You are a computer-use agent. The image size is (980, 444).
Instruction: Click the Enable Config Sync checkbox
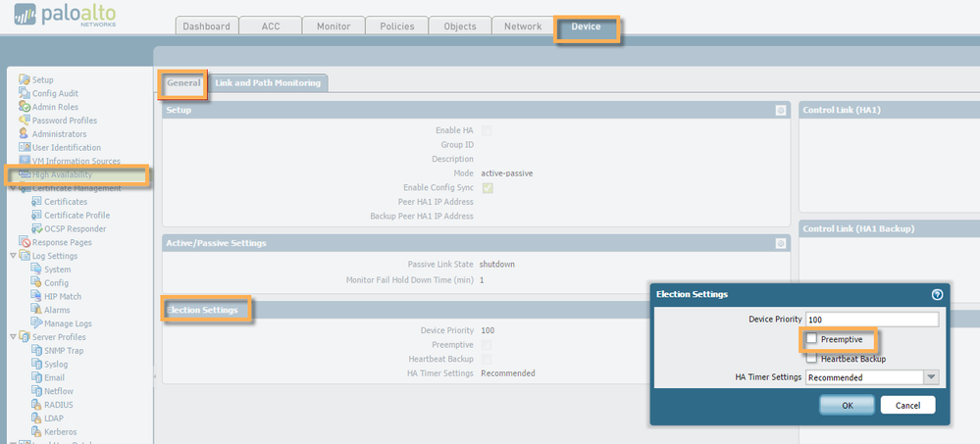488,188
